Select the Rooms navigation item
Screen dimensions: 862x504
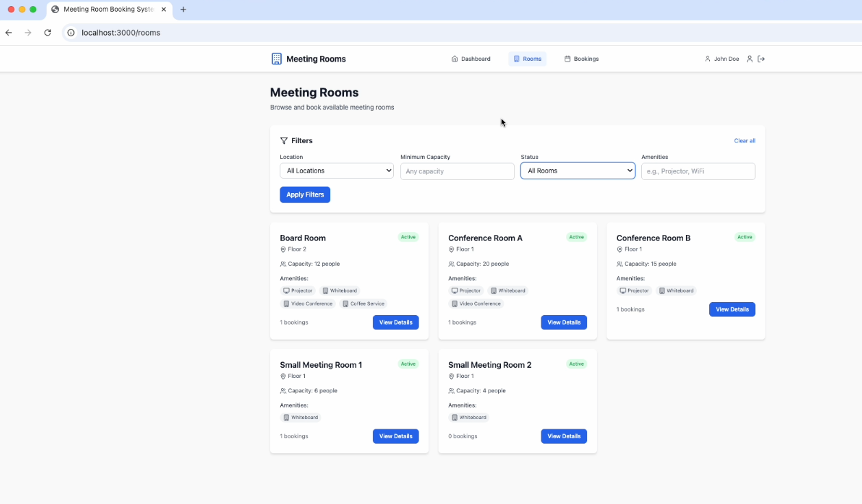(527, 59)
